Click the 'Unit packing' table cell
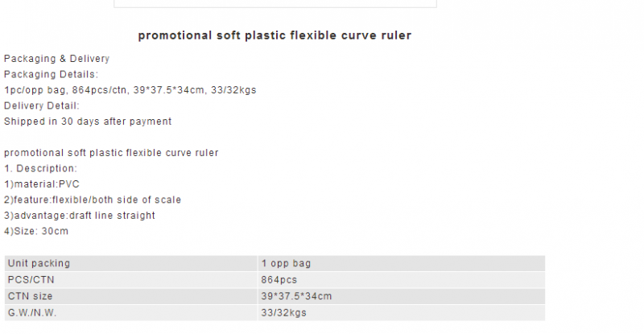This screenshot has width=644, height=334. [x=131, y=263]
